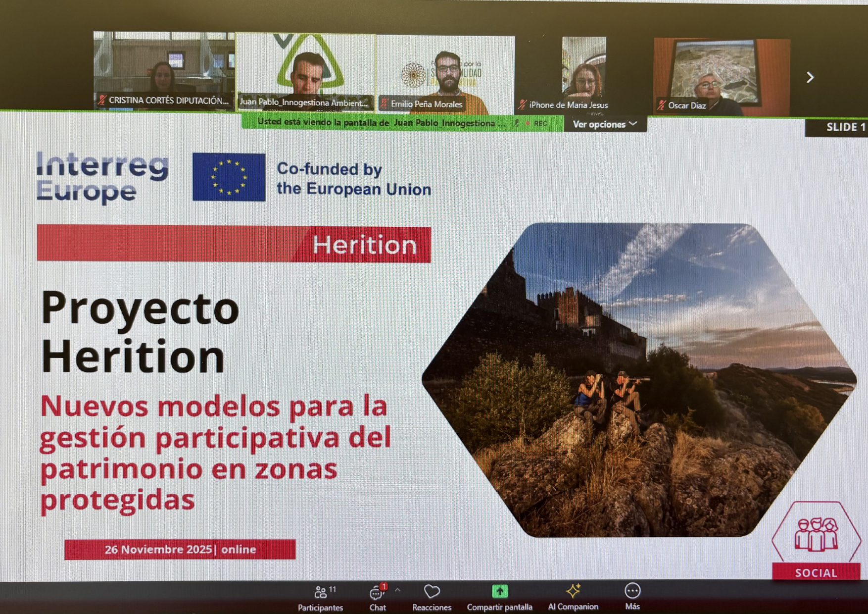Screen dimensions: 868x614
Task: Select the iPhone de Maria Jesus video thumbnail
Action: (583, 69)
